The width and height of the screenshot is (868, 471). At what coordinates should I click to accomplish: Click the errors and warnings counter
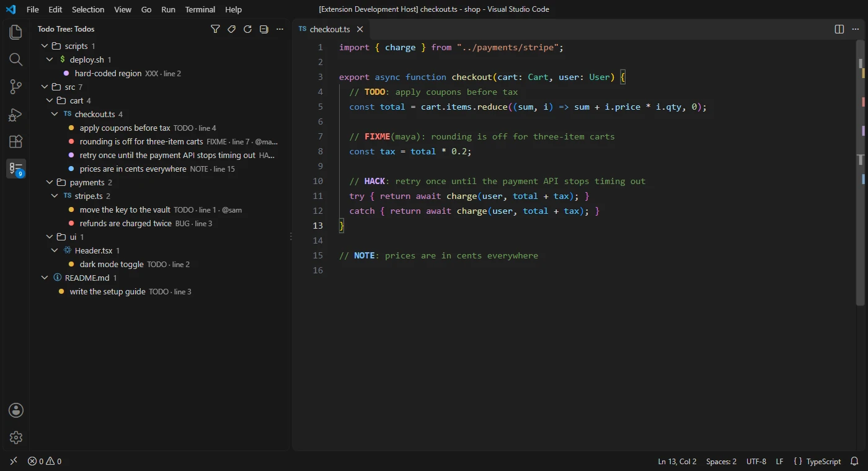pos(45,461)
